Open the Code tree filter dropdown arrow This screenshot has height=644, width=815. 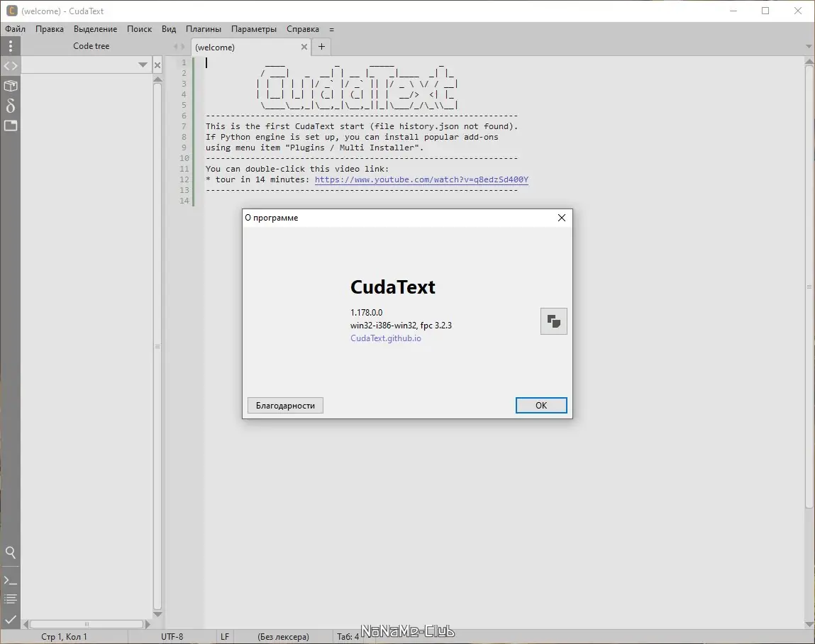(143, 65)
